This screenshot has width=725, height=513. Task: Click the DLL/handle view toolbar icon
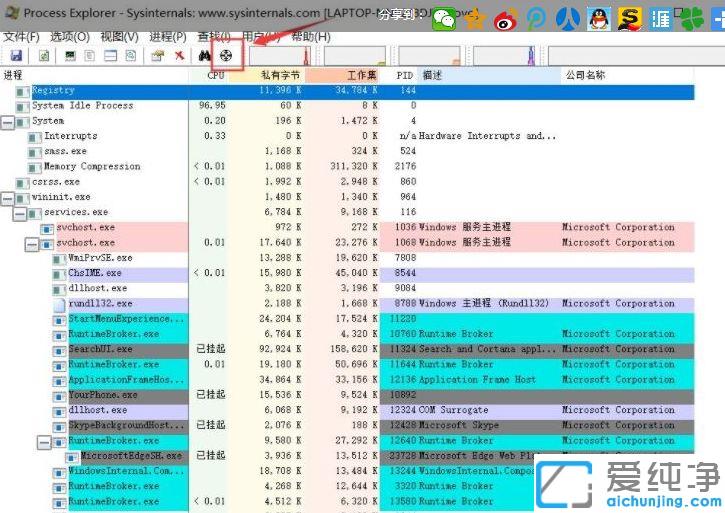131,56
